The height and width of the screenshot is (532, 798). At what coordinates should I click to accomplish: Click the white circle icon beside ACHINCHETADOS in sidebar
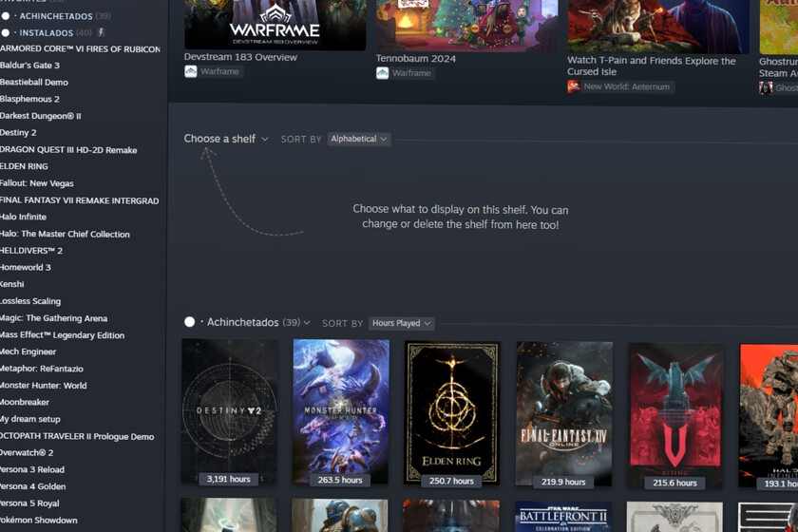pos(6,16)
